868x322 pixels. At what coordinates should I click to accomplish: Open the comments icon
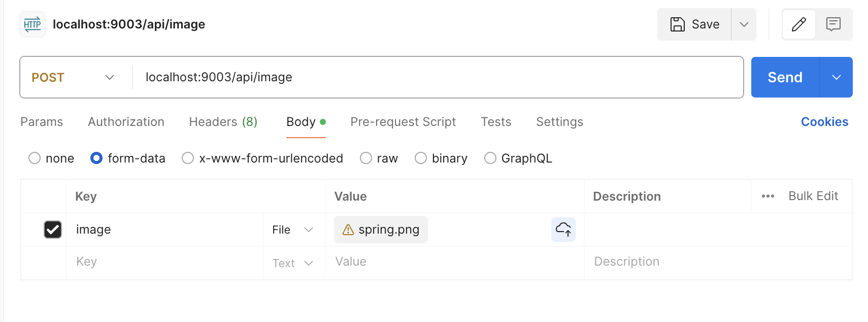pyautogui.click(x=833, y=24)
